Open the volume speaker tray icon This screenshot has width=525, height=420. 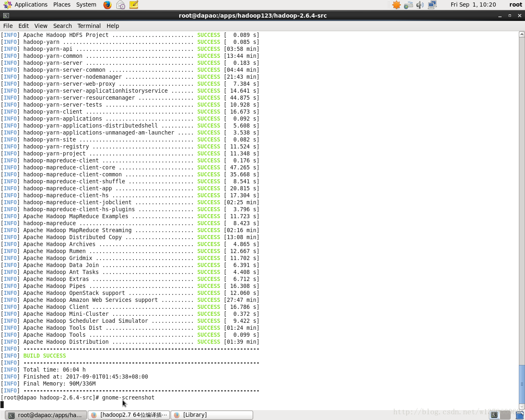click(x=420, y=5)
